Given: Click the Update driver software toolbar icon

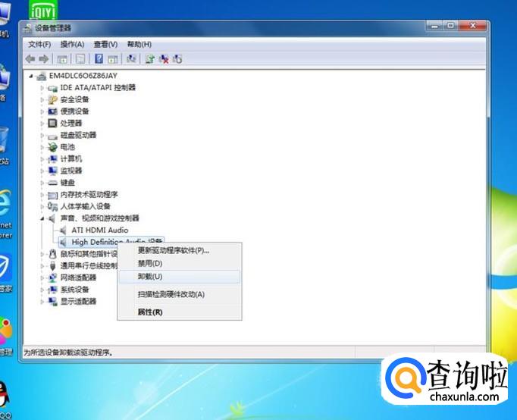Looking at the screenshot, I should pyautogui.click(x=150, y=58).
